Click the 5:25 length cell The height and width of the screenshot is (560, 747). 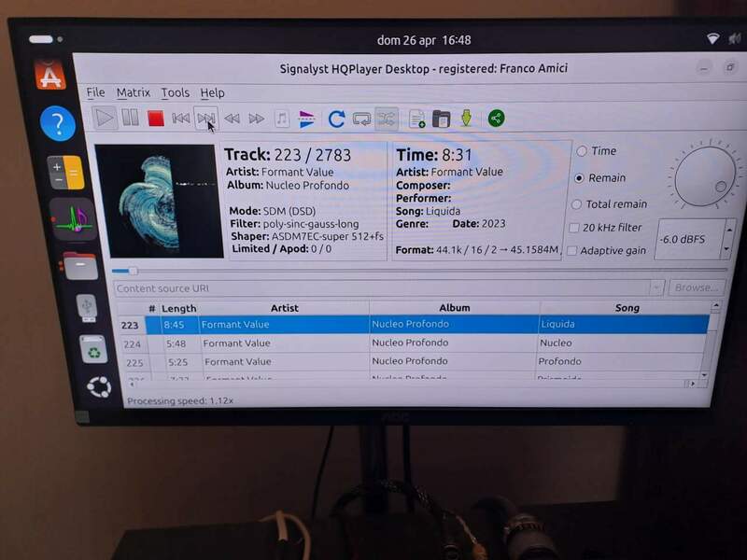(177, 362)
